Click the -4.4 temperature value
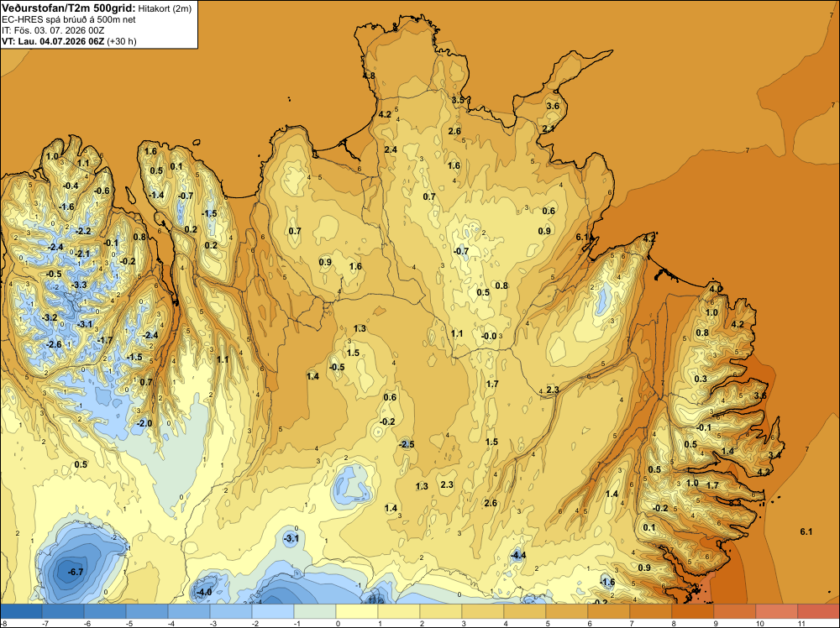Viewport: 840px width, 628px height. pos(518,555)
